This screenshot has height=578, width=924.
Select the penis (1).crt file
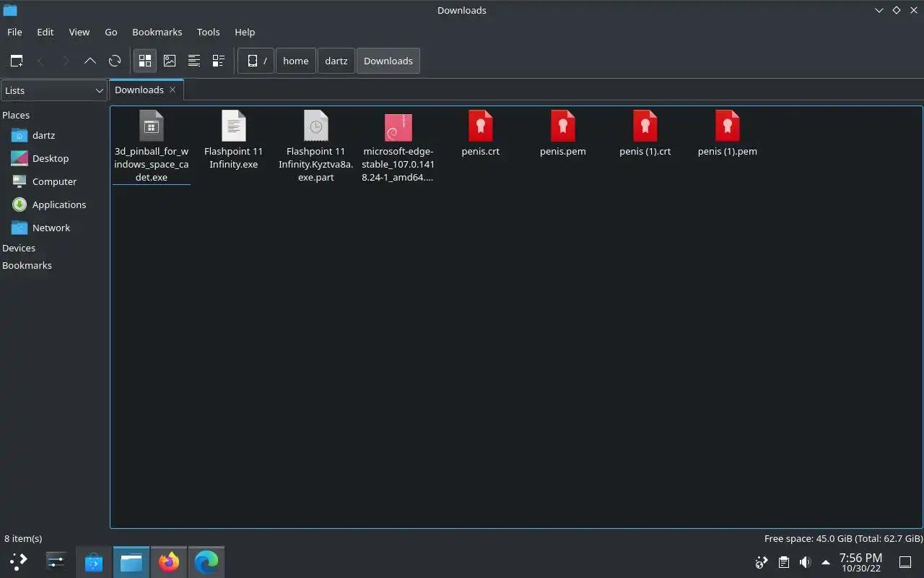645,134
